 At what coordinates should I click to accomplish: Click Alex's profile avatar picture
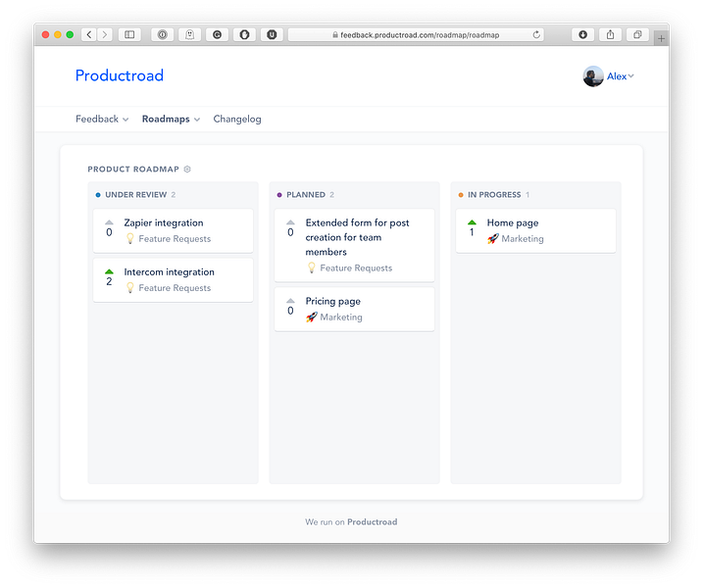pos(593,76)
